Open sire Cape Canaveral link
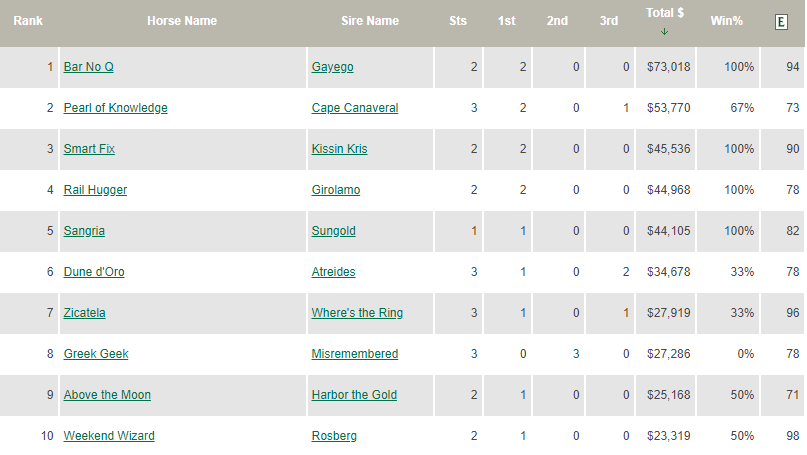This screenshot has height=455, width=807. coord(355,108)
